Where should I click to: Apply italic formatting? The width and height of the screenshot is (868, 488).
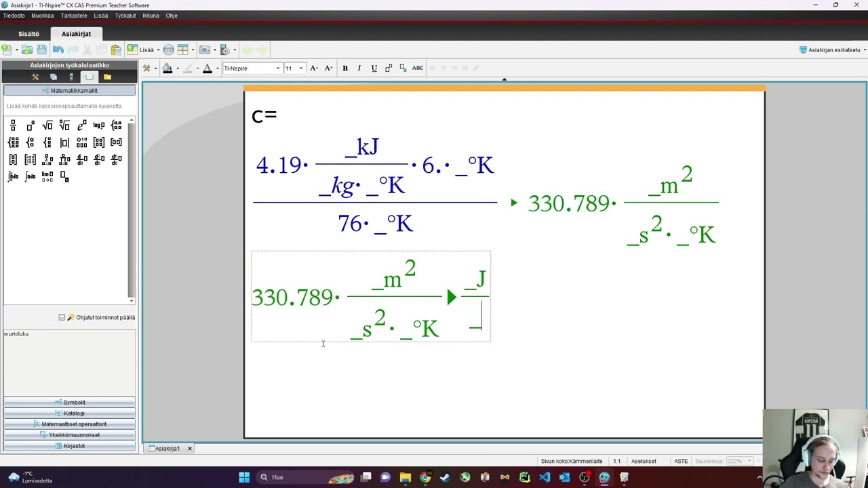(359, 68)
